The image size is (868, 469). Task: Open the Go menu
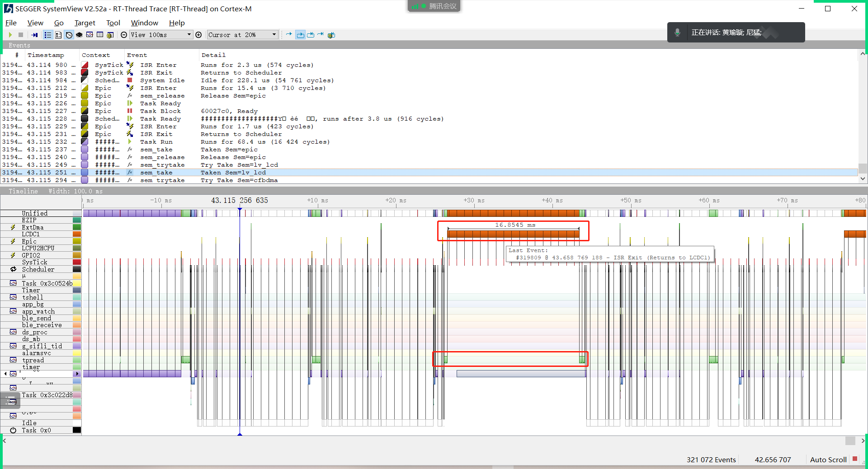[x=59, y=23]
